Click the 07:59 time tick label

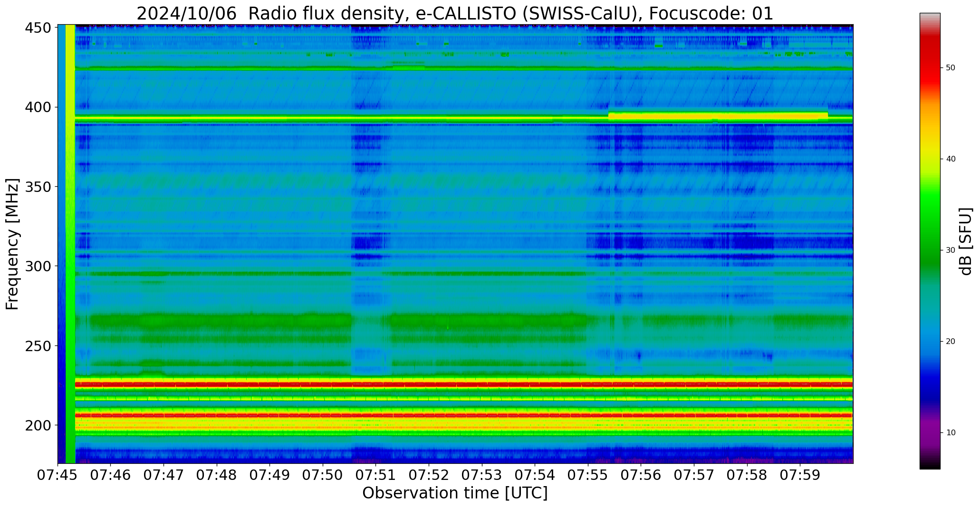point(800,475)
